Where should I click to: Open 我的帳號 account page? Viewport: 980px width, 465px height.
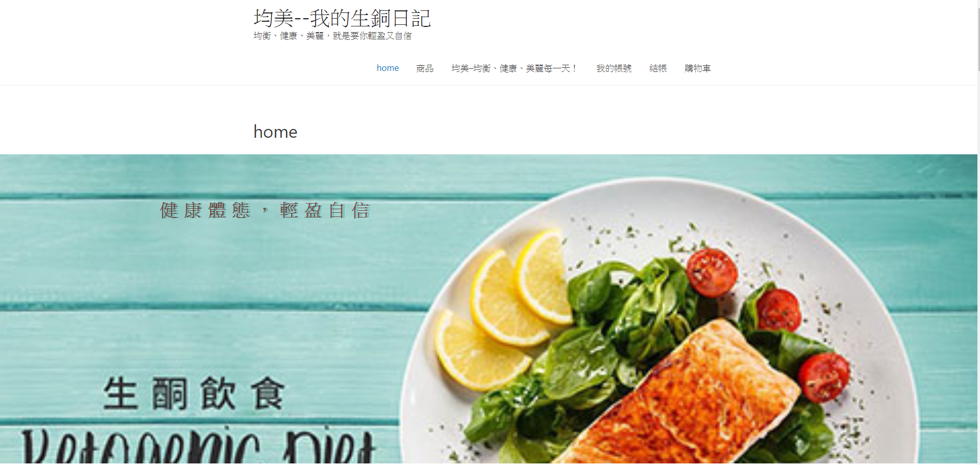614,68
